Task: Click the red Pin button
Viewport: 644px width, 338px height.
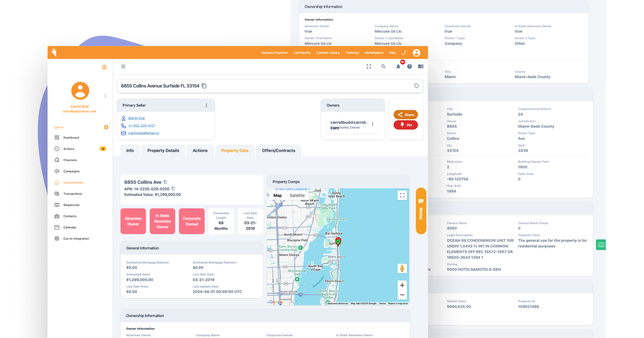Action: tap(406, 125)
